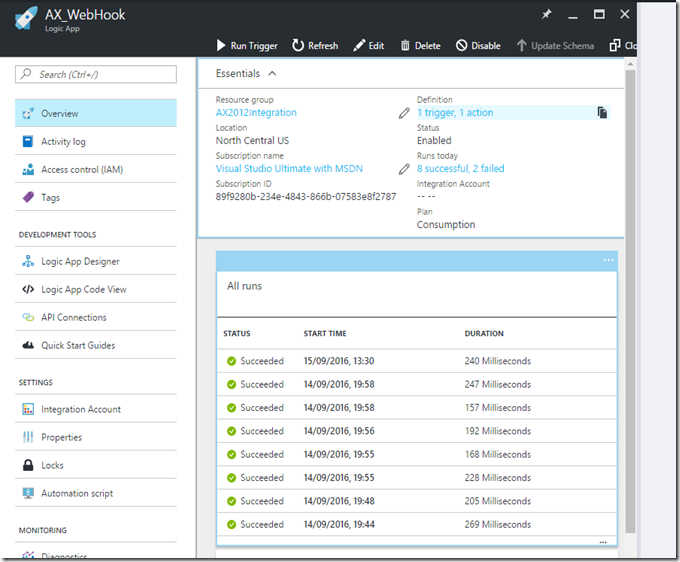Focus the Search (Ctrl+/) box
680x562 pixels.
97,75
